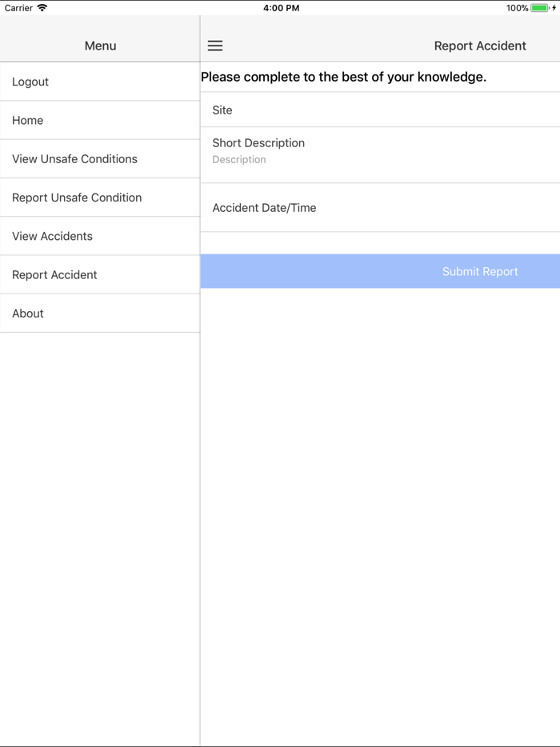This screenshot has width=560, height=747.
Task: Open View Accidents from the menu
Action: point(51,236)
